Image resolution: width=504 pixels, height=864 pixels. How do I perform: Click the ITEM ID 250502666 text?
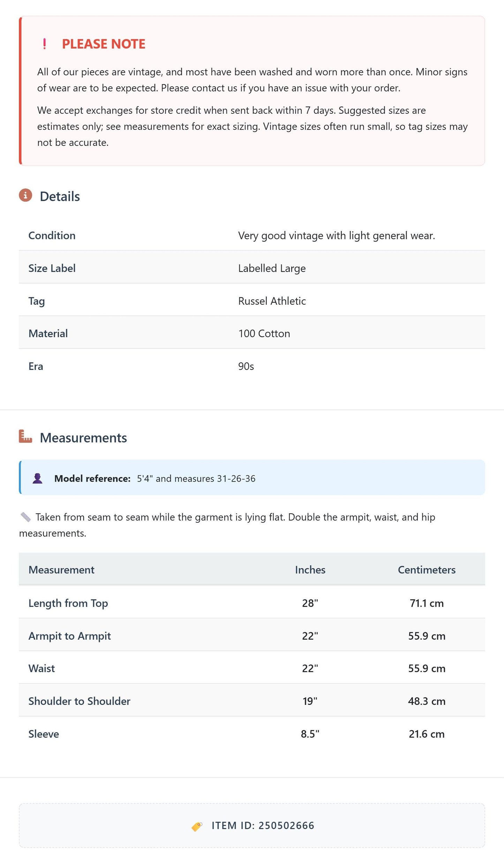coord(263,826)
